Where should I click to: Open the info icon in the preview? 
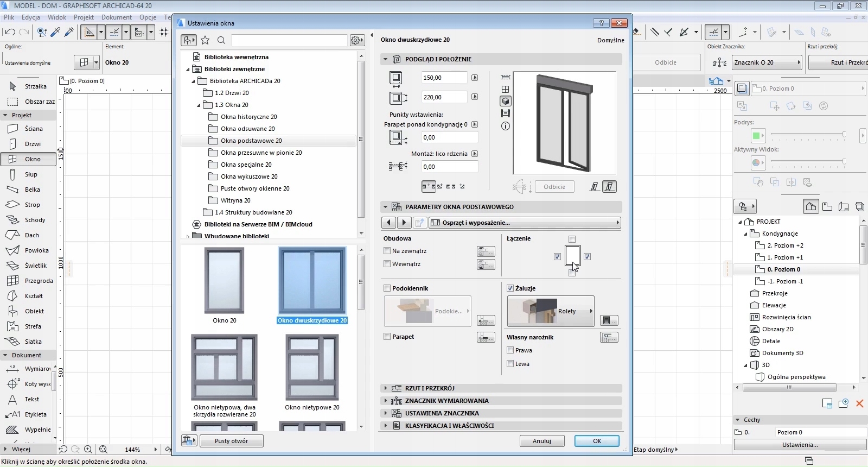click(506, 126)
